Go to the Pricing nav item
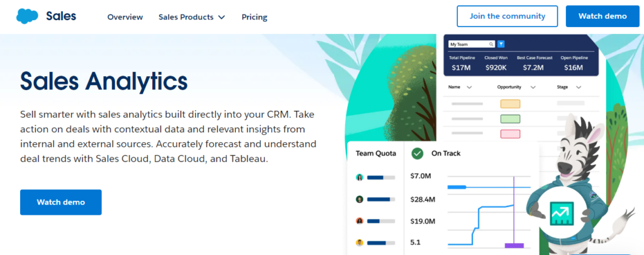The width and height of the screenshot is (644, 255). 254,17
